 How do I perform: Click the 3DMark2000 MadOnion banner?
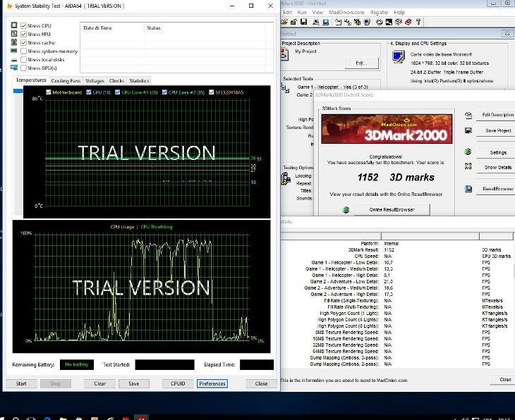tap(387, 129)
